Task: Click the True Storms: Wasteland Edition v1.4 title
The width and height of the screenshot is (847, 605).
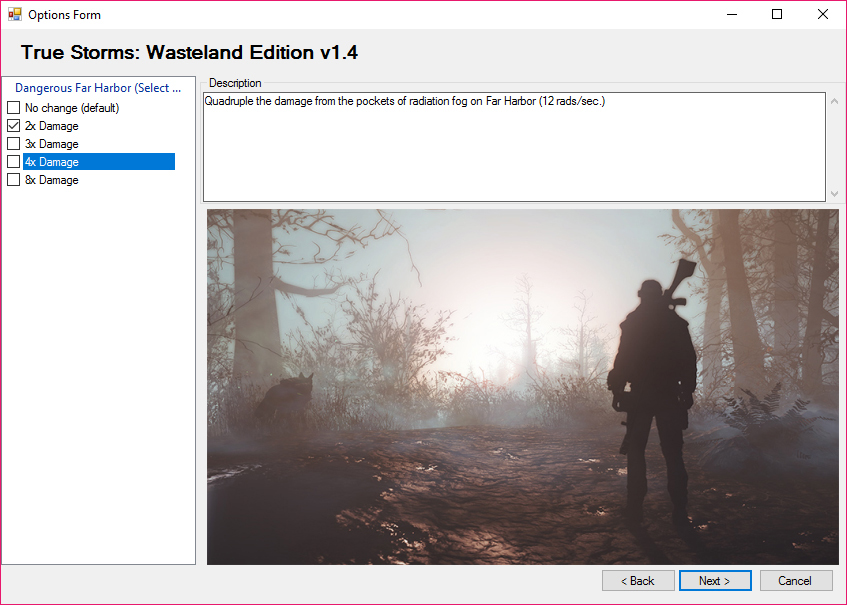Action: pyautogui.click(x=189, y=52)
